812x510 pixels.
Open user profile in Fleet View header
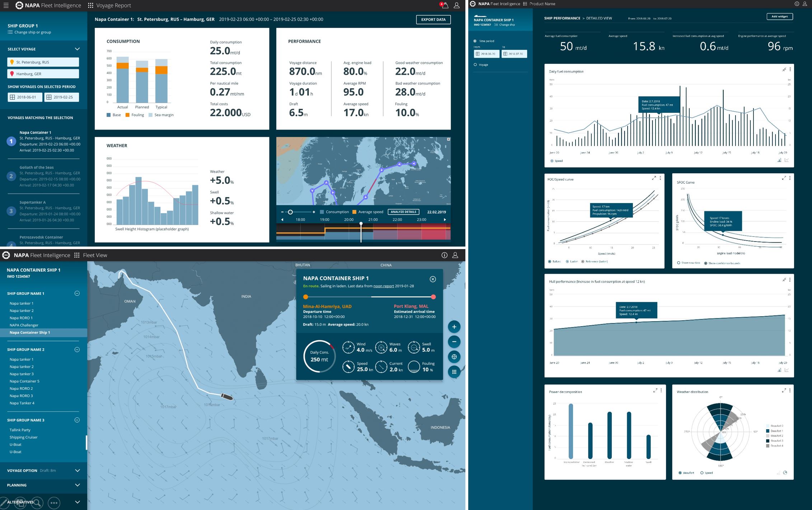pyautogui.click(x=455, y=255)
